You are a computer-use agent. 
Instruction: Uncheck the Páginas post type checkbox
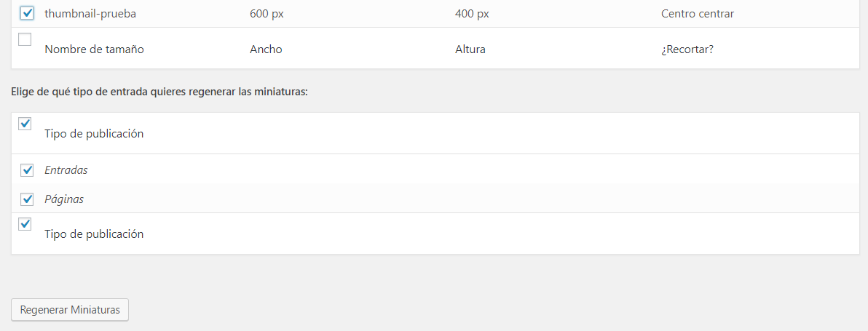(28, 199)
